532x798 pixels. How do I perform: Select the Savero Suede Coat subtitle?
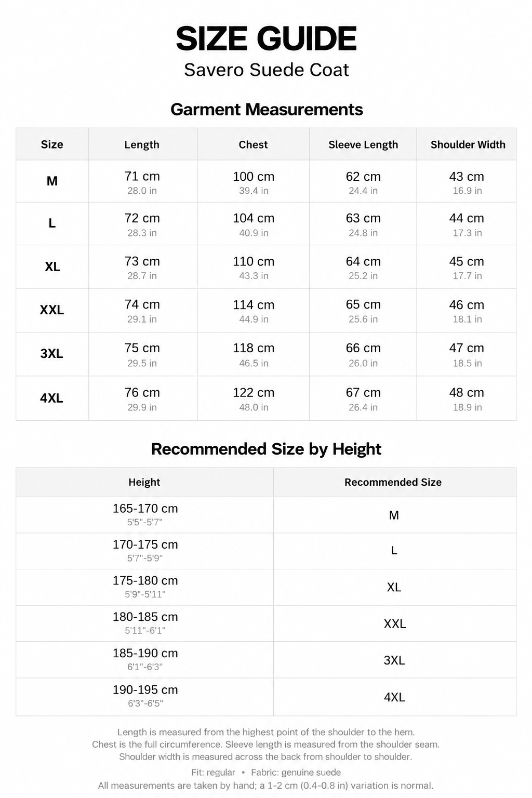point(266,70)
